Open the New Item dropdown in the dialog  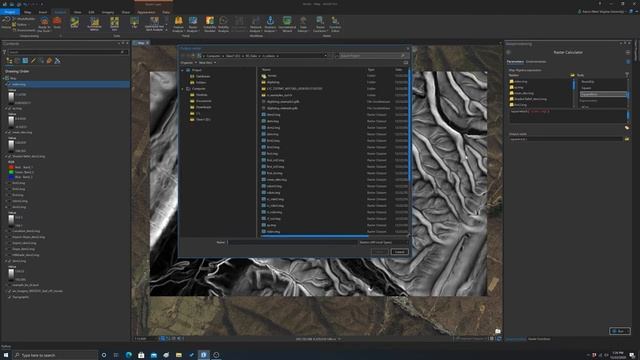coord(207,62)
